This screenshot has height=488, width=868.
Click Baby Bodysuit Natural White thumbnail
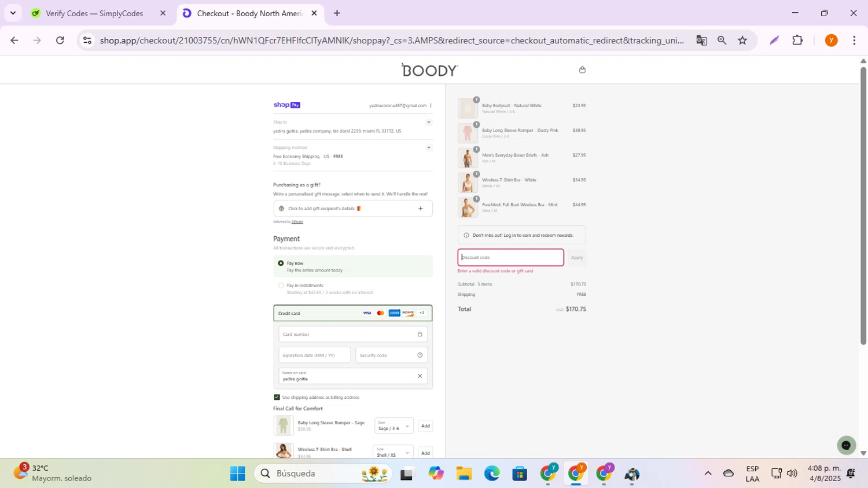pos(468,108)
